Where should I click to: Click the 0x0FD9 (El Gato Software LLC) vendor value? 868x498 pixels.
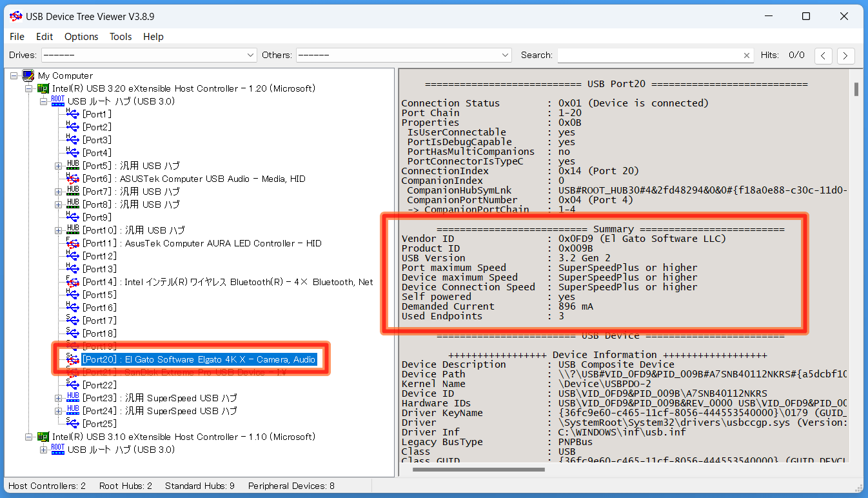tap(642, 239)
